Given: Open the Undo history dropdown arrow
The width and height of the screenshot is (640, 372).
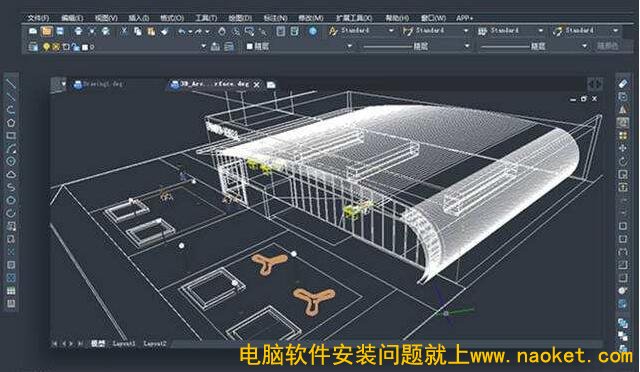Looking at the screenshot, I should pyautogui.click(x=190, y=31).
